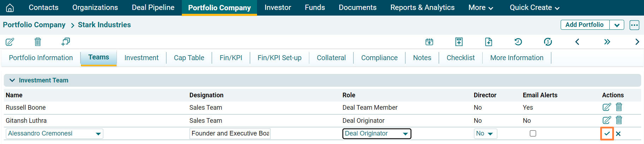Viewport: 644px width, 144px height.
Task: Toggle the Email Alerts checkbox
Action: (x=533, y=133)
